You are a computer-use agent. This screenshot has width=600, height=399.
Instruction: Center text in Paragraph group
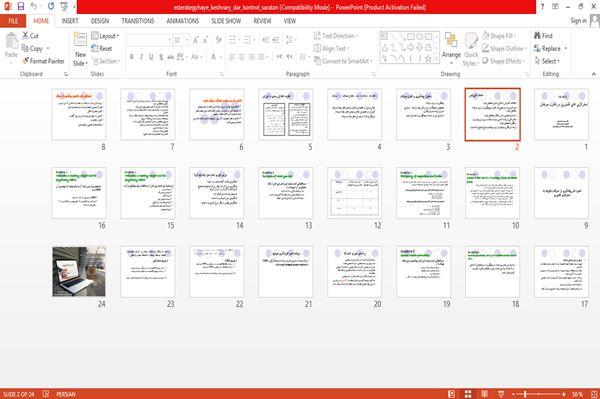[242, 57]
